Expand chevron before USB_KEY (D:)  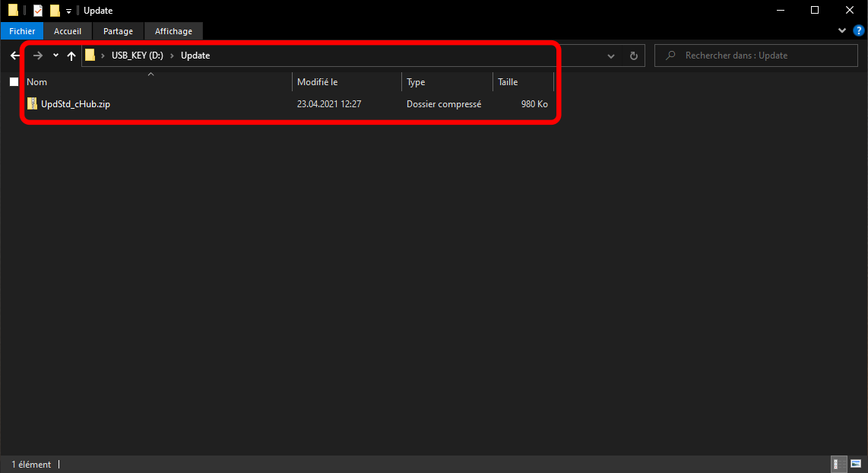pyautogui.click(x=103, y=56)
